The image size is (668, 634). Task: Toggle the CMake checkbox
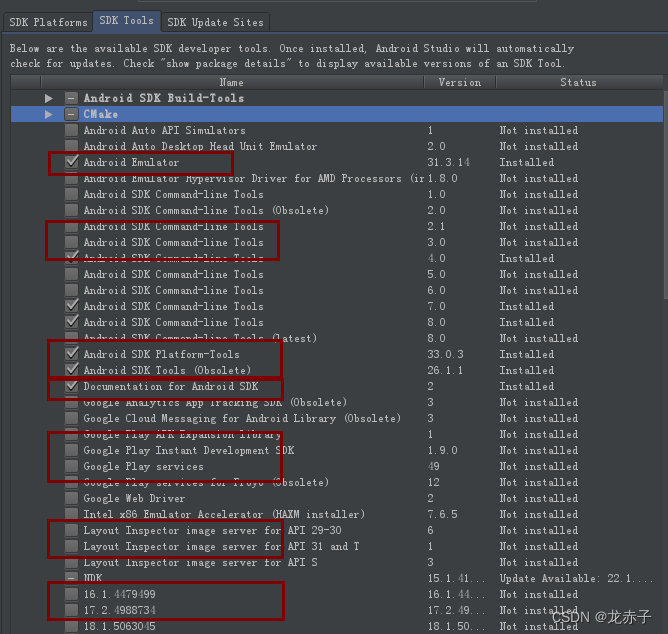[72, 114]
